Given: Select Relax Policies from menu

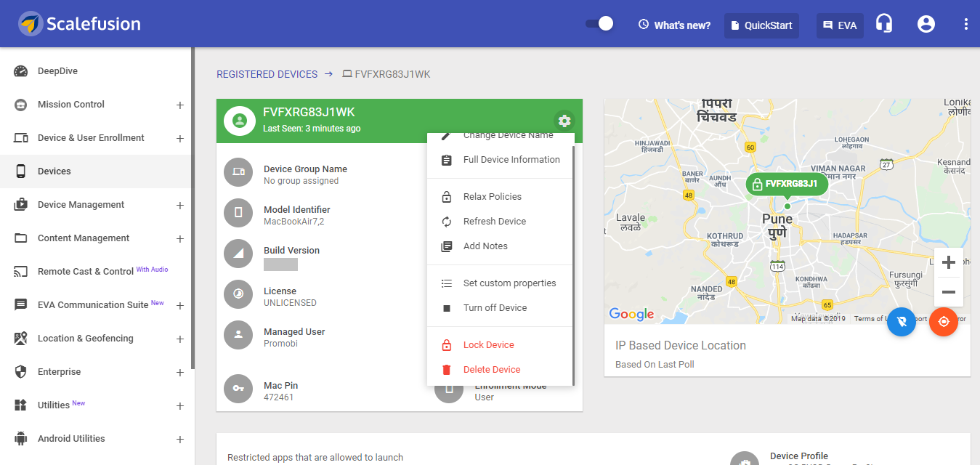Looking at the screenshot, I should 501,197.
